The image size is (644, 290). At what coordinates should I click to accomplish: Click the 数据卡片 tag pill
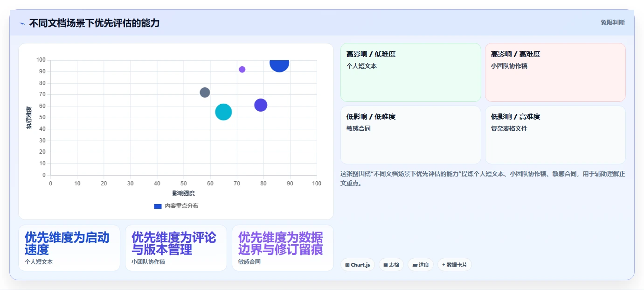(455, 265)
